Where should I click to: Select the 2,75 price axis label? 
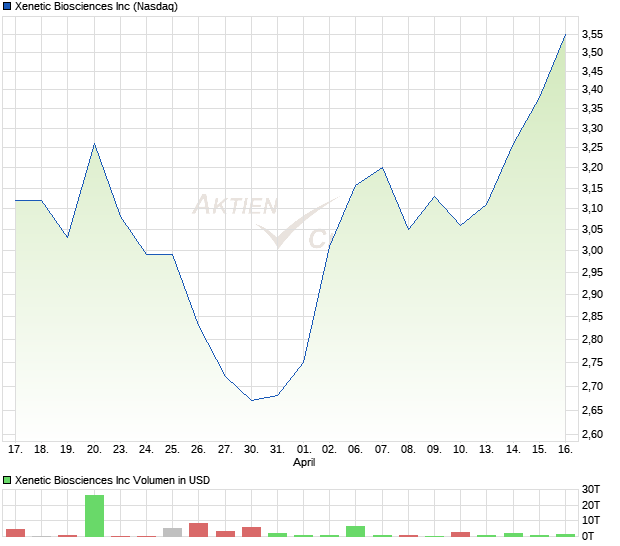pos(592,362)
